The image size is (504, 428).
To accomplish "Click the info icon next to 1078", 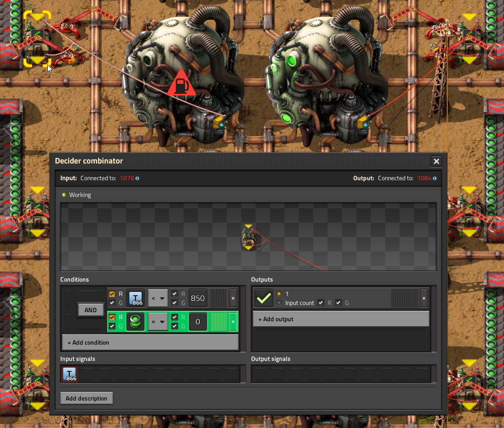I will 137,178.
